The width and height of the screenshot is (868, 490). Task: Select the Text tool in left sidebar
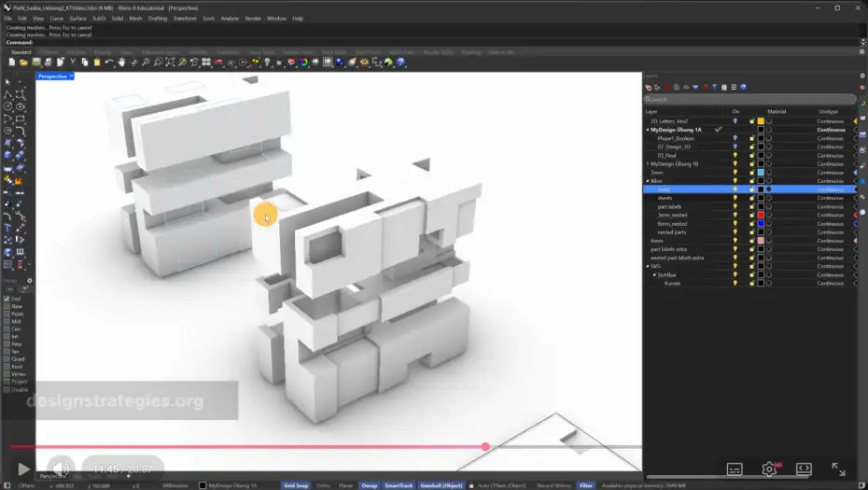(x=7, y=228)
